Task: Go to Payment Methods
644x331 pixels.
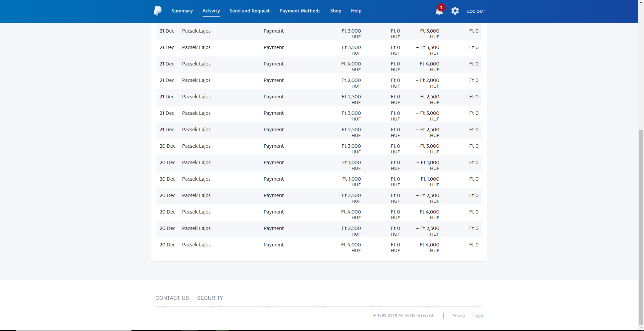Action: point(300,11)
